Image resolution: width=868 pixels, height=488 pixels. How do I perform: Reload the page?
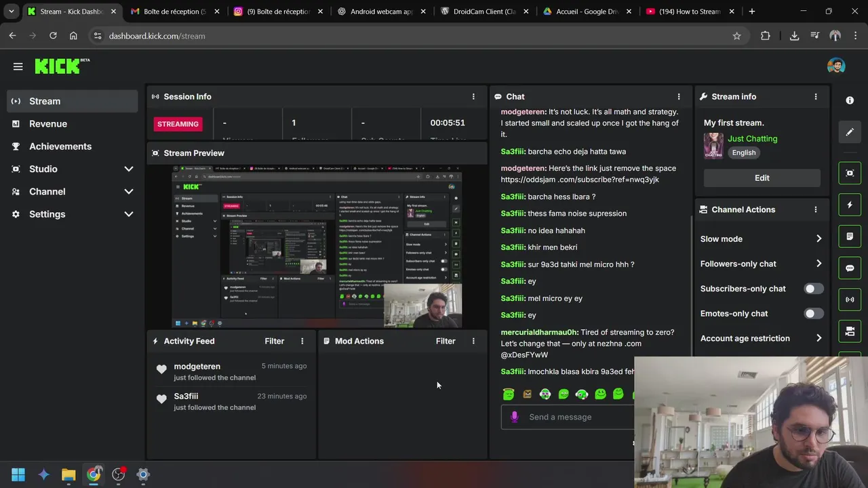pyautogui.click(x=53, y=36)
